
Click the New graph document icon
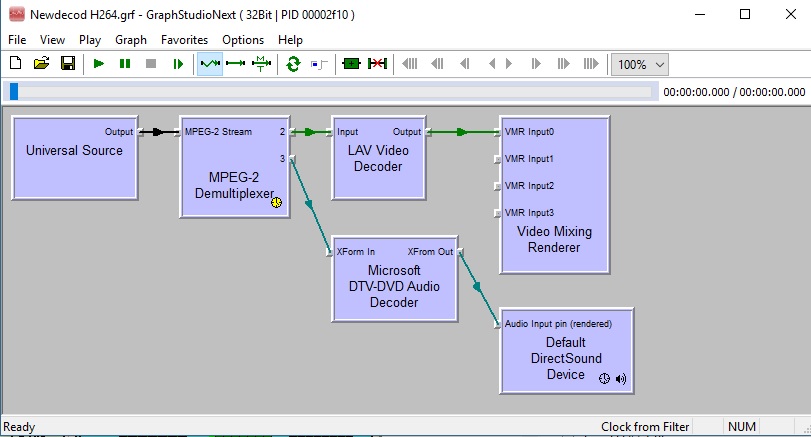[x=15, y=64]
